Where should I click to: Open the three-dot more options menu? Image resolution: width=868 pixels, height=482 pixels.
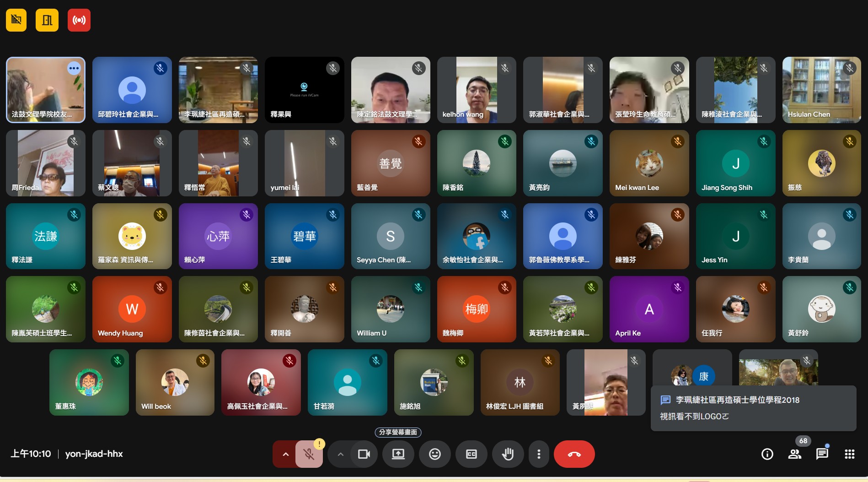pos(539,454)
